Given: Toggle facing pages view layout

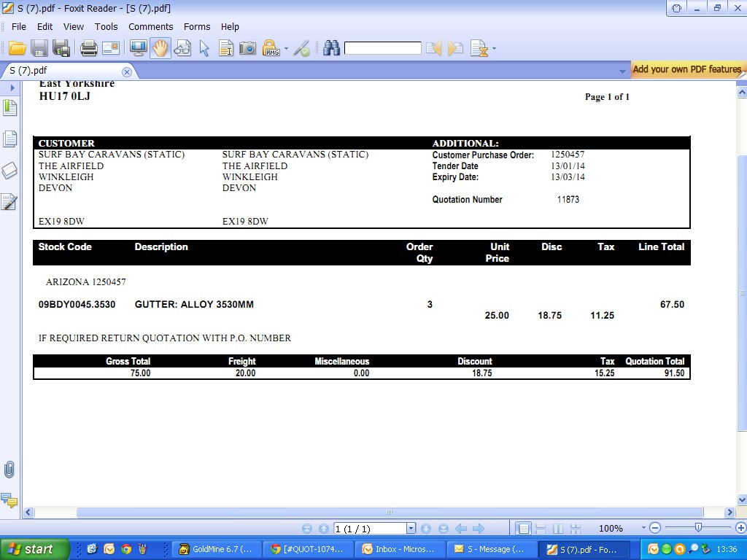Looking at the screenshot, I should point(558,529).
